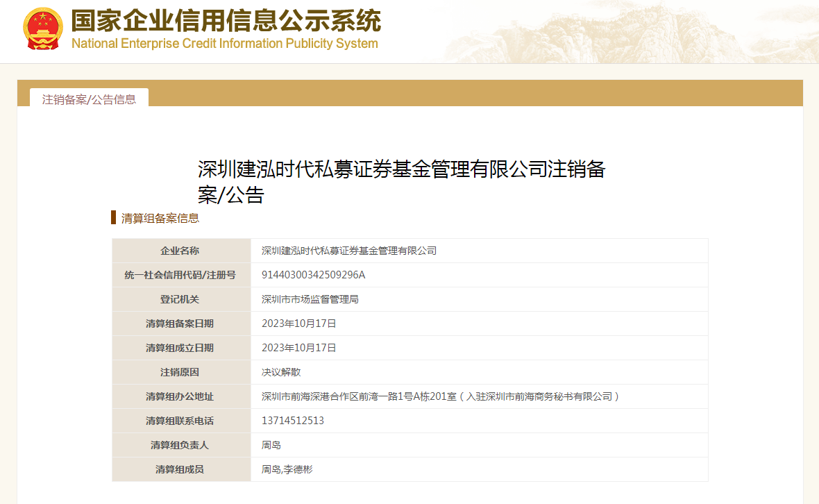Screen dimensions: 819x504
Task: Click the announcement heading 深圳建泓时代私募证券基金管理有限公司注销备案/公告
Action: click(x=401, y=182)
